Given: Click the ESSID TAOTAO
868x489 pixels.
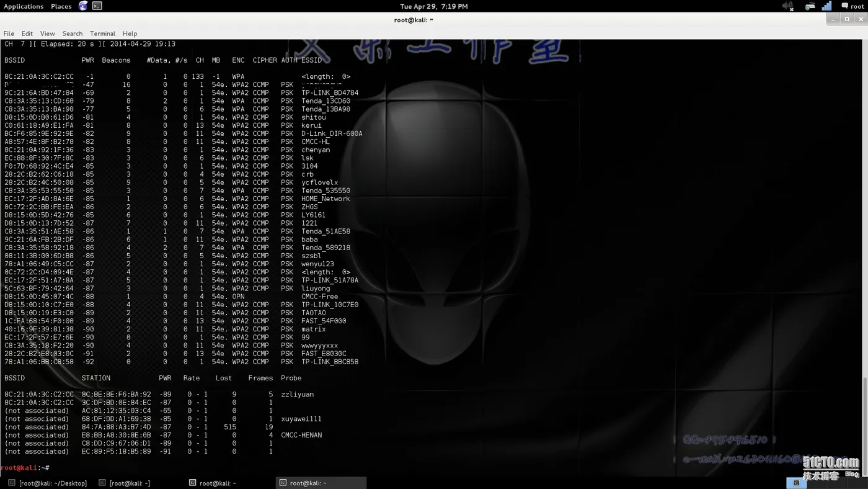Looking at the screenshot, I should tap(314, 313).
